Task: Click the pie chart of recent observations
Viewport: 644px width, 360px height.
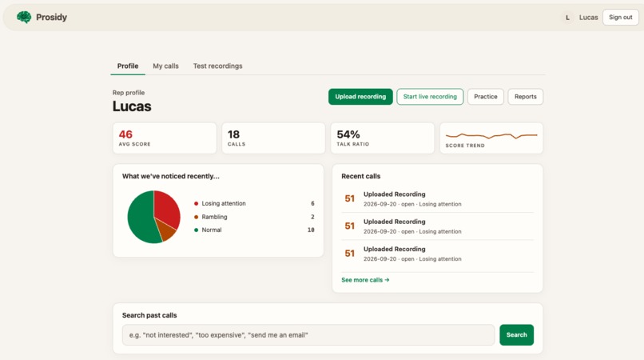Action: click(x=154, y=217)
